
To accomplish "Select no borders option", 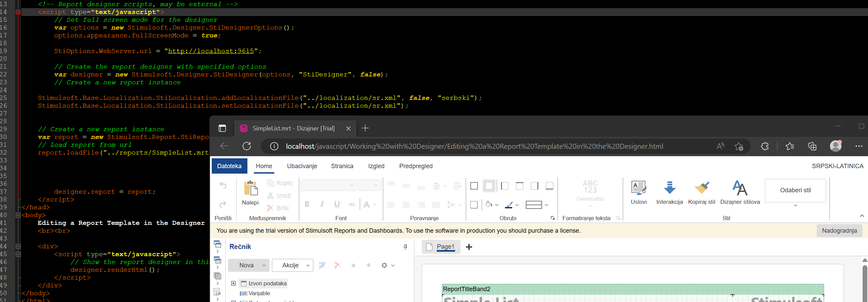I will [489, 186].
